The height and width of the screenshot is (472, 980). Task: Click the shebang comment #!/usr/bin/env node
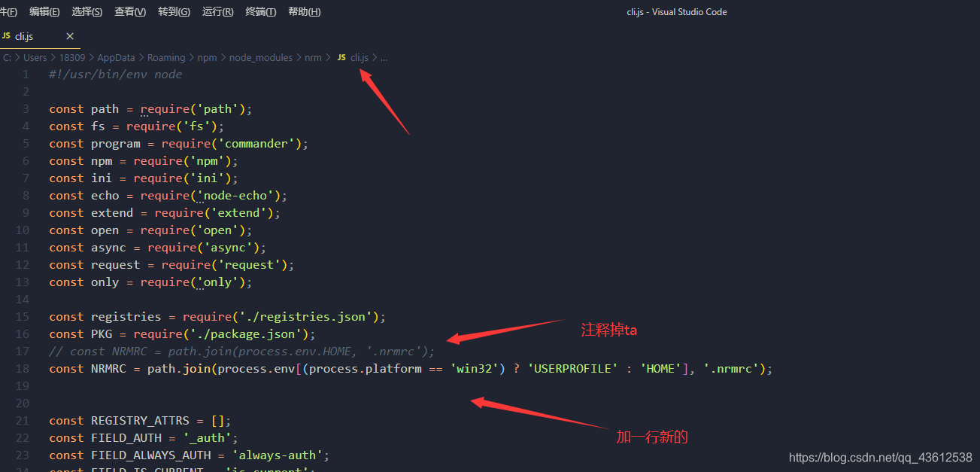[x=116, y=75]
